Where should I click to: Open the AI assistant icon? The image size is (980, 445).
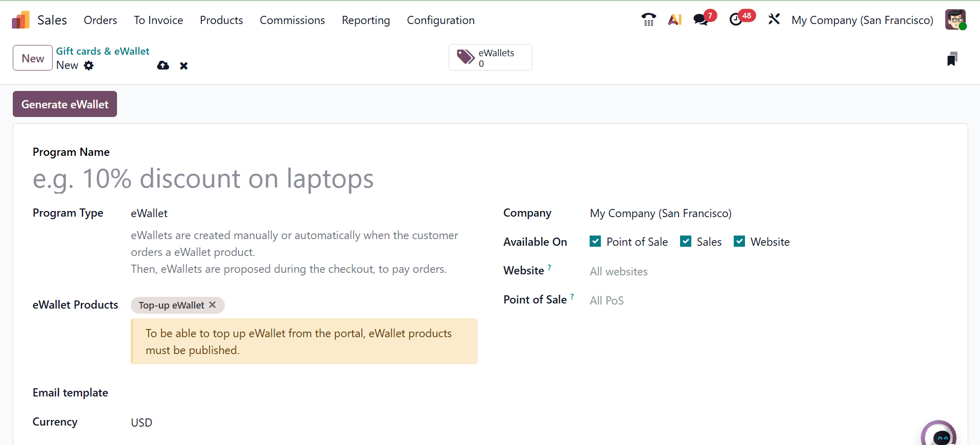click(675, 20)
